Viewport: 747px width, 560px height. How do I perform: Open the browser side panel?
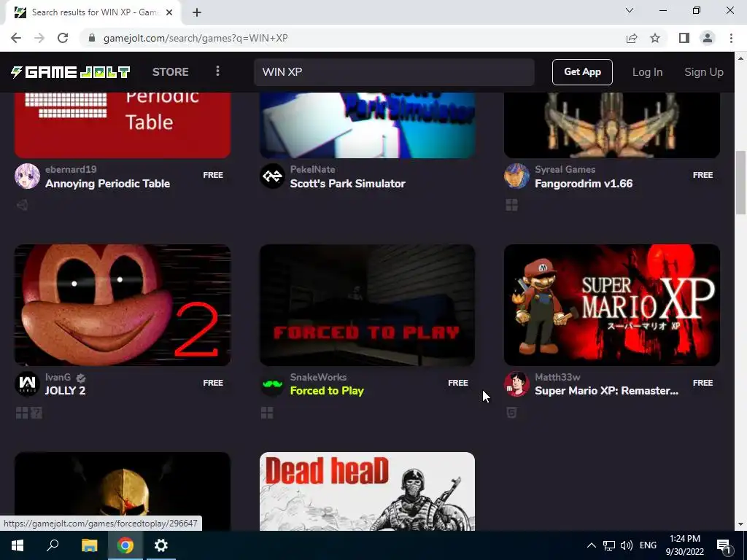coord(684,38)
